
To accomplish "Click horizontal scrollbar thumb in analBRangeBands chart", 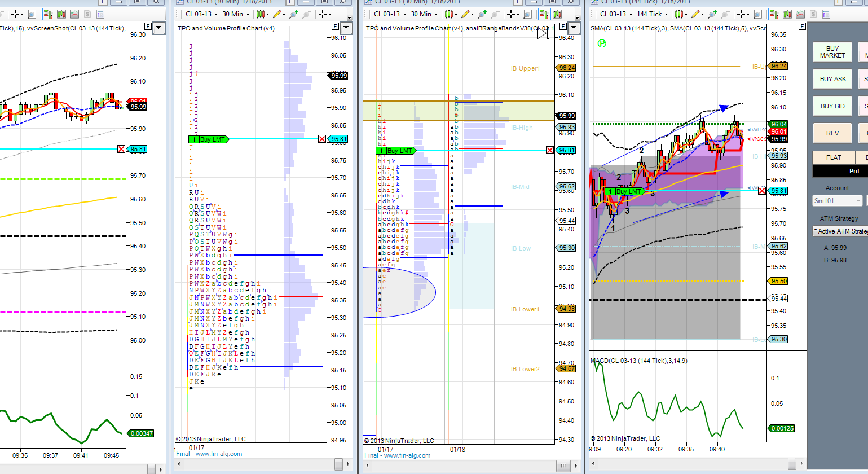I will 563,466.
